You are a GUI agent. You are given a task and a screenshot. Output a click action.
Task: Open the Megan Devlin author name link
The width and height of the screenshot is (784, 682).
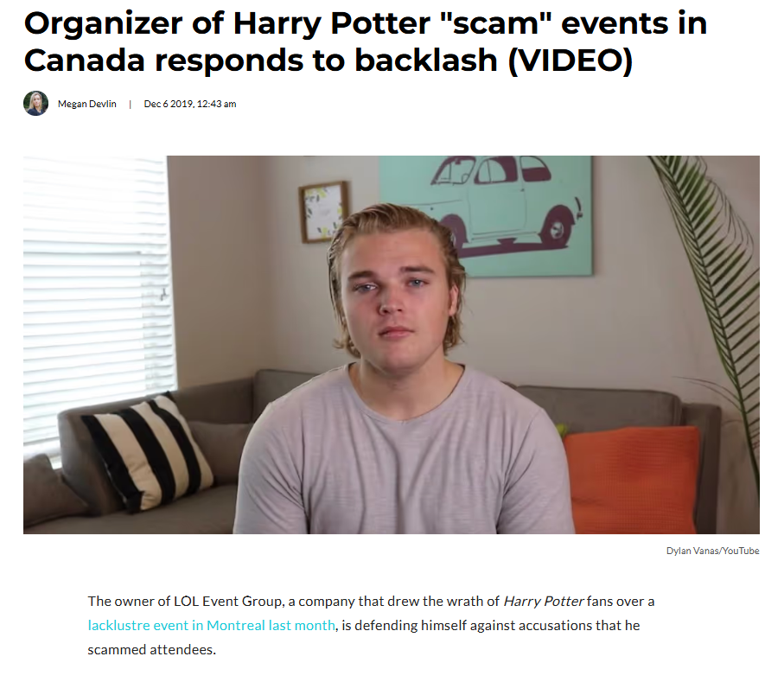87,104
